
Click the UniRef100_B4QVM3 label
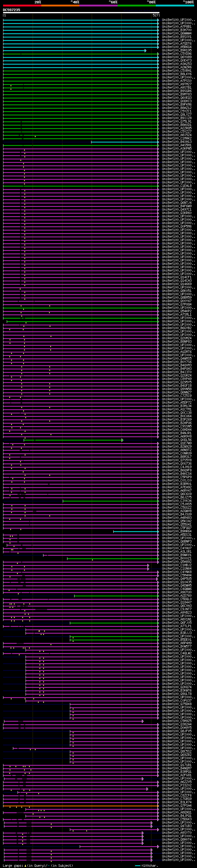pyautogui.click(x=177, y=365)
